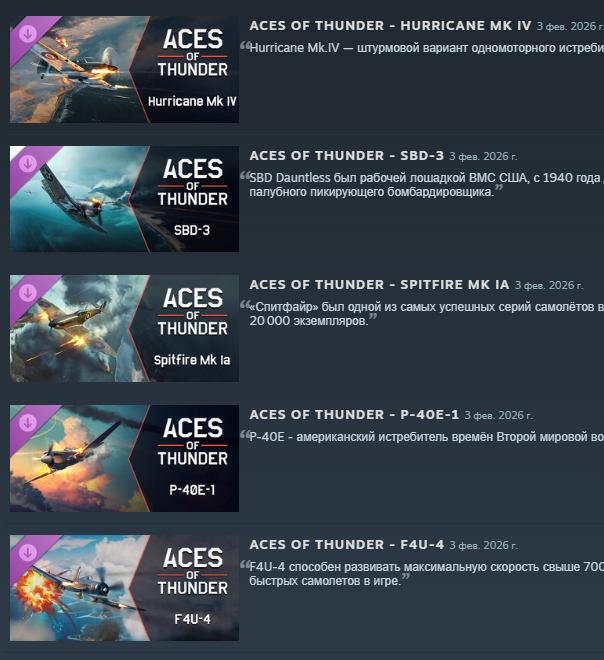Click the purple DLC download icon on F4U-4

28,552
